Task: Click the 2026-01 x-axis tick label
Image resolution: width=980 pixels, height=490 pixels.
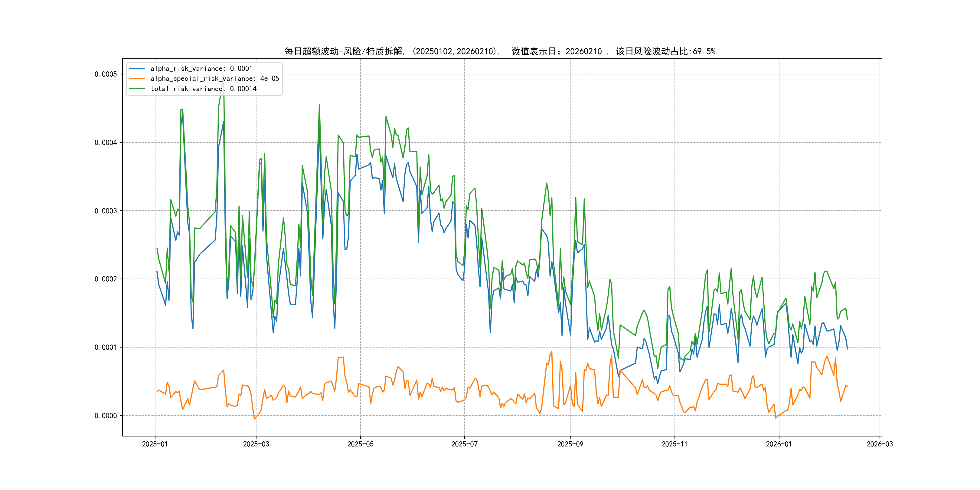Action: 779,444
